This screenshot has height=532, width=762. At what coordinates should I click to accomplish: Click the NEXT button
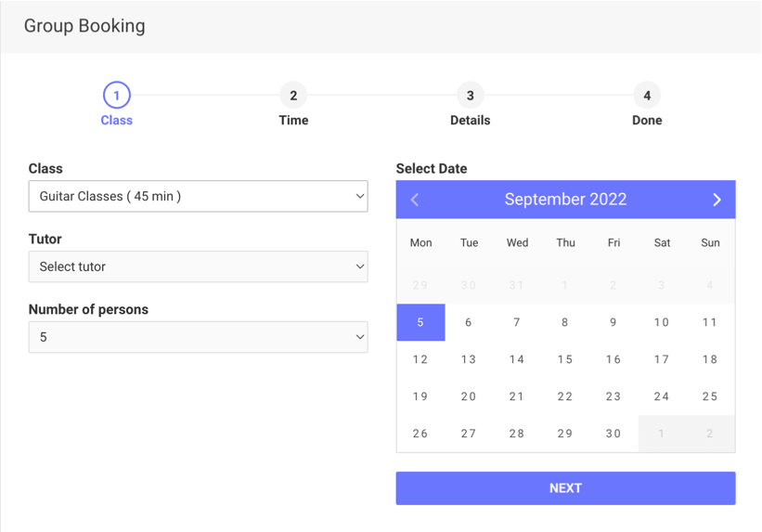pyautogui.click(x=565, y=488)
